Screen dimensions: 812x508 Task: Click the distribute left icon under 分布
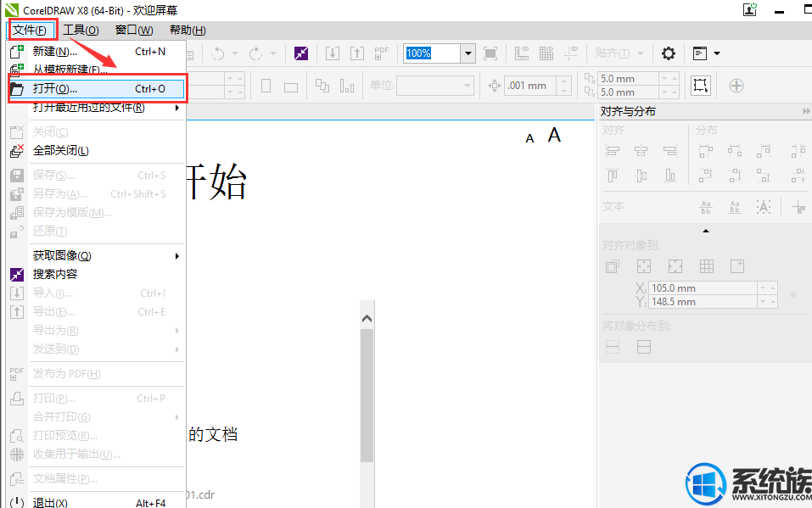click(x=705, y=151)
